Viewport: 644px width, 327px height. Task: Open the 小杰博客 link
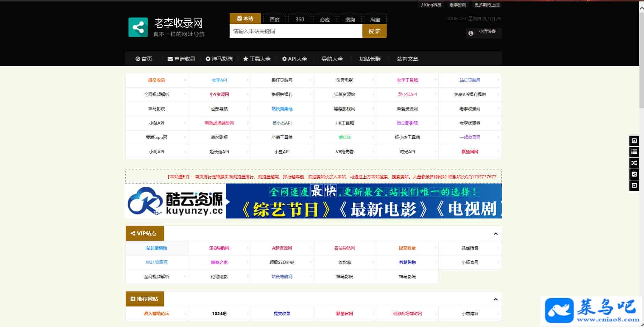coord(470,314)
